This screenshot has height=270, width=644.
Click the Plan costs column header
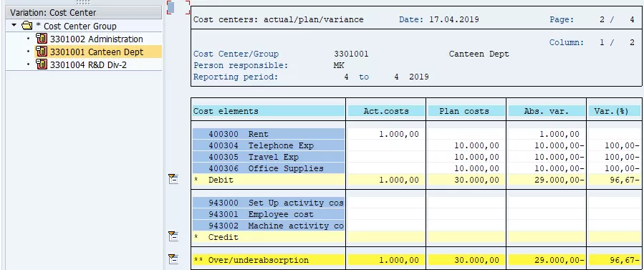coord(466,111)
